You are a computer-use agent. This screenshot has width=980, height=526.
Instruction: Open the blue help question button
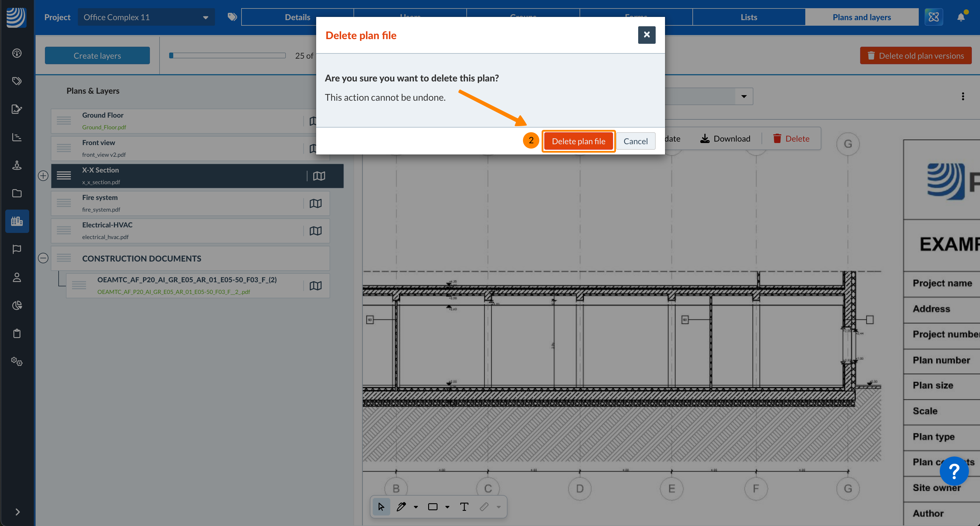tap(954, 471)
